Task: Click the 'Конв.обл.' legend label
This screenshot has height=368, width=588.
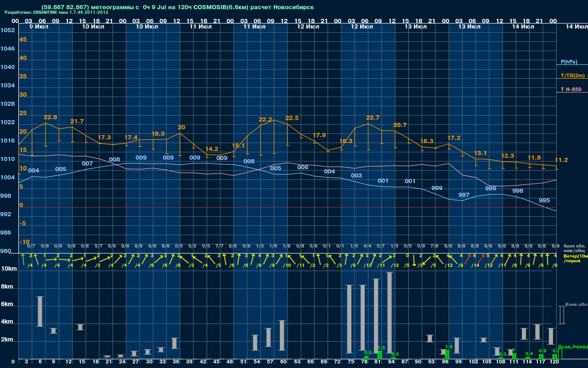Action: pyautogui.click(x=576, y=305)
